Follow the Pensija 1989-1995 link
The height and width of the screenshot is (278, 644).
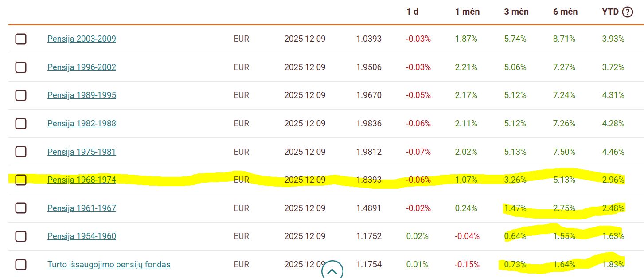click(x=82, y=95)
